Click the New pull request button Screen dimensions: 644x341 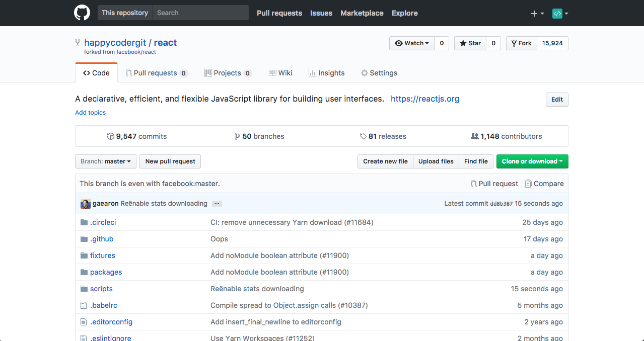(x=170, y=161)
